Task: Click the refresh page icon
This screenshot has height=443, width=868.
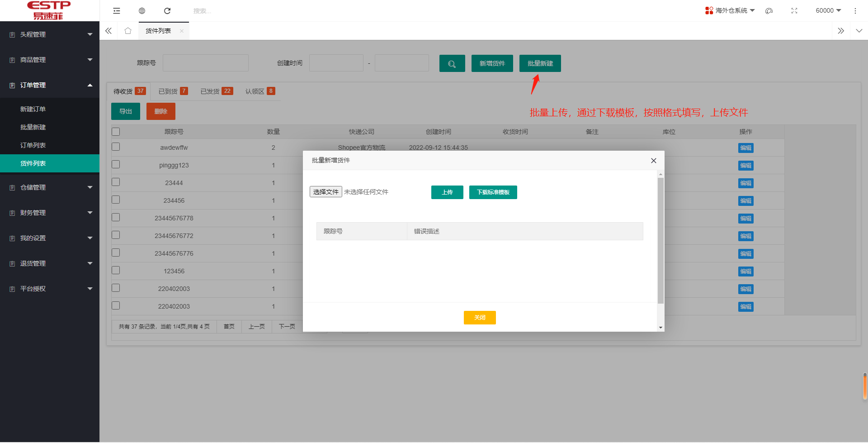Action: pyautogui.click(x=167, y=11)
